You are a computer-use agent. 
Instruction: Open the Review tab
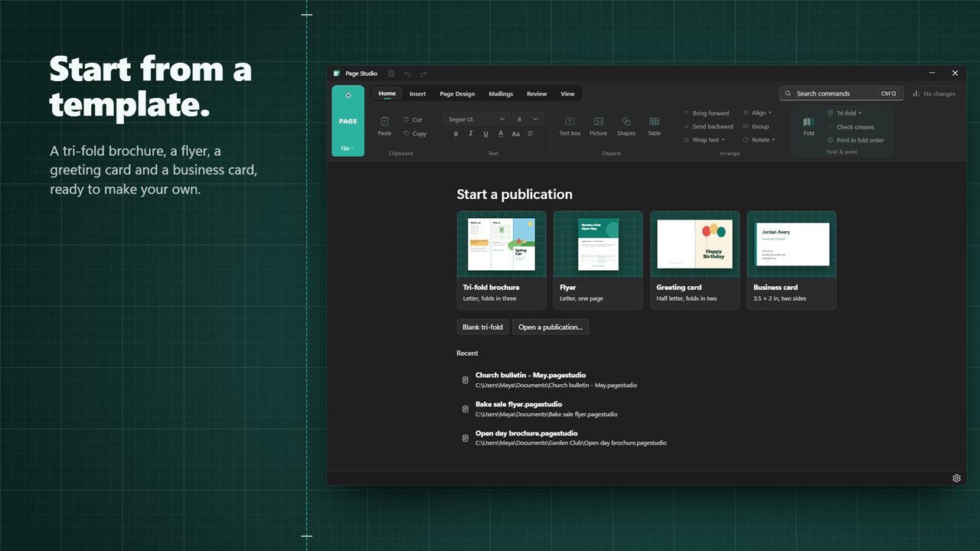537,94
